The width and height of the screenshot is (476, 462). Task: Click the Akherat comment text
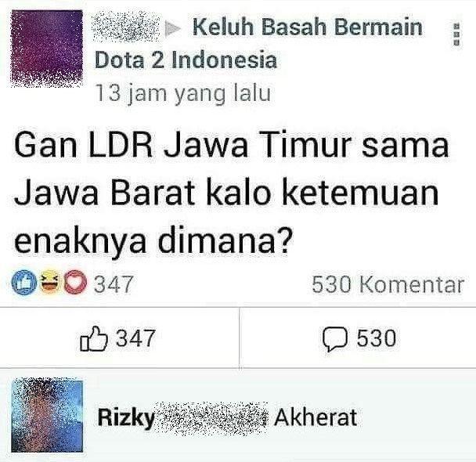pyautogui.click(x=315, y=417)
